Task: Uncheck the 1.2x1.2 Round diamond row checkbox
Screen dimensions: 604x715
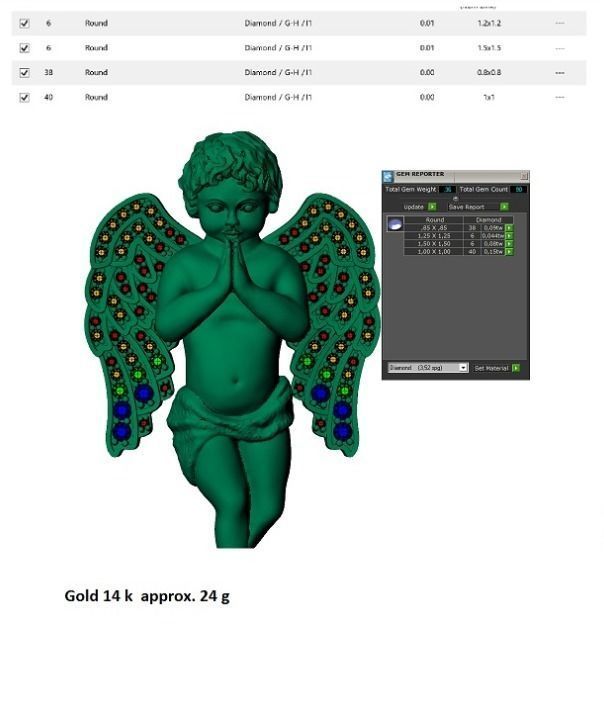Action: (25, 23)
